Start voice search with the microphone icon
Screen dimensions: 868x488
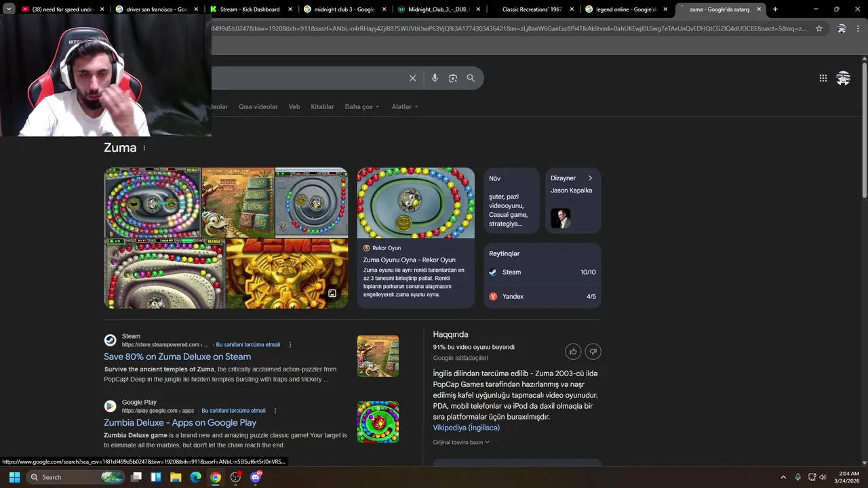coord(435,78)
